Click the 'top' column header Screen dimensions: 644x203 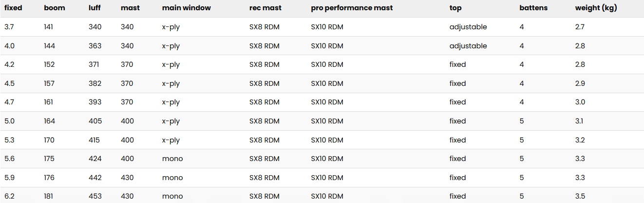coord(455,8)
